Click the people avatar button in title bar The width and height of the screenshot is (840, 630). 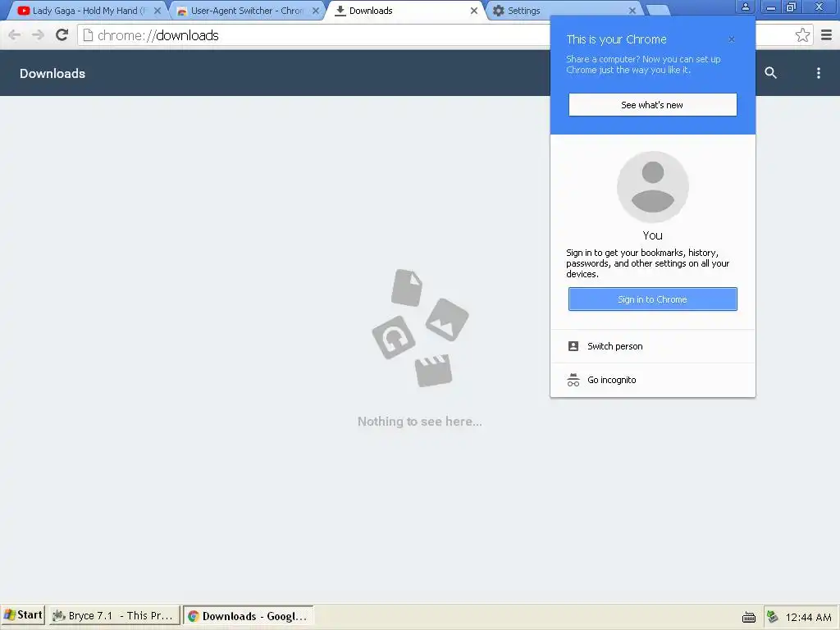pos(745,7)
